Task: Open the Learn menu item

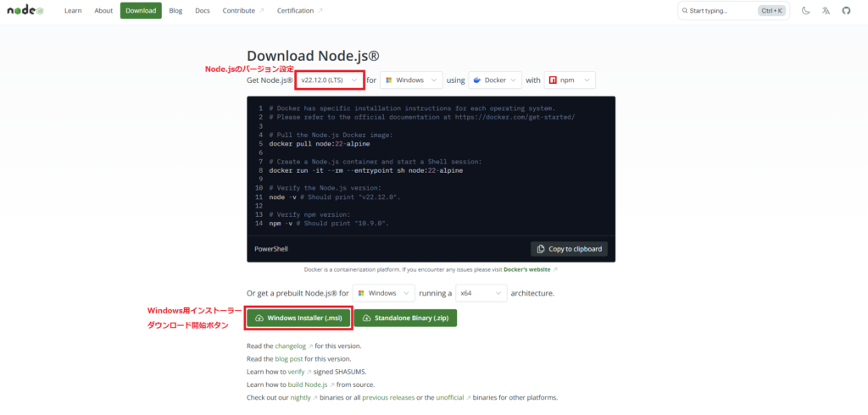Action: 73,10
